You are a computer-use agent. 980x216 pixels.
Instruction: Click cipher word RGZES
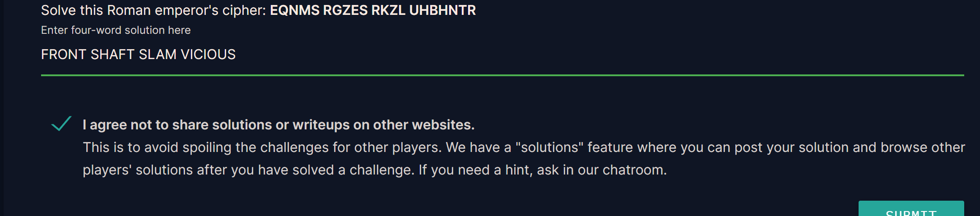coord(345,10)
